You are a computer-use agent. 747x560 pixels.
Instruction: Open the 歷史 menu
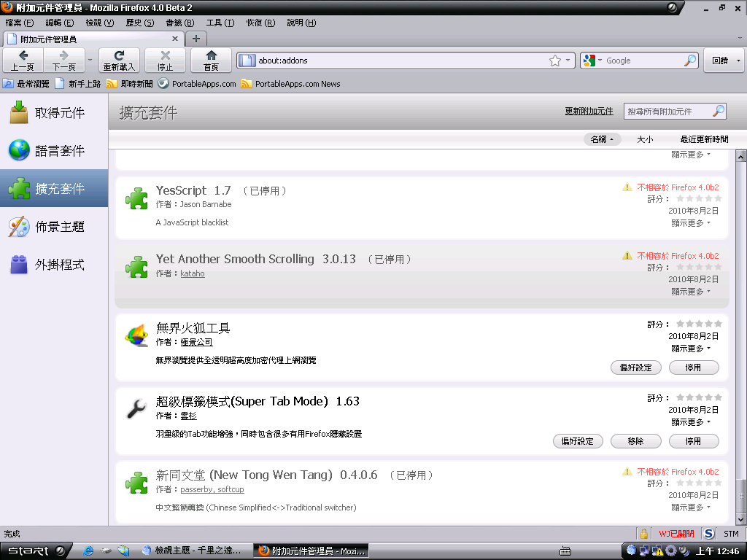[x=140, y=23]
